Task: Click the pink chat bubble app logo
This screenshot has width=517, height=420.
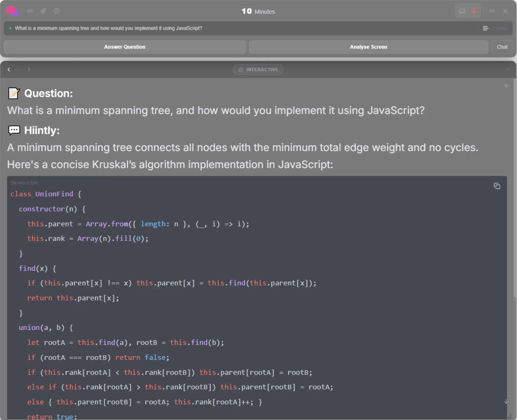Action: click(12, 11)
